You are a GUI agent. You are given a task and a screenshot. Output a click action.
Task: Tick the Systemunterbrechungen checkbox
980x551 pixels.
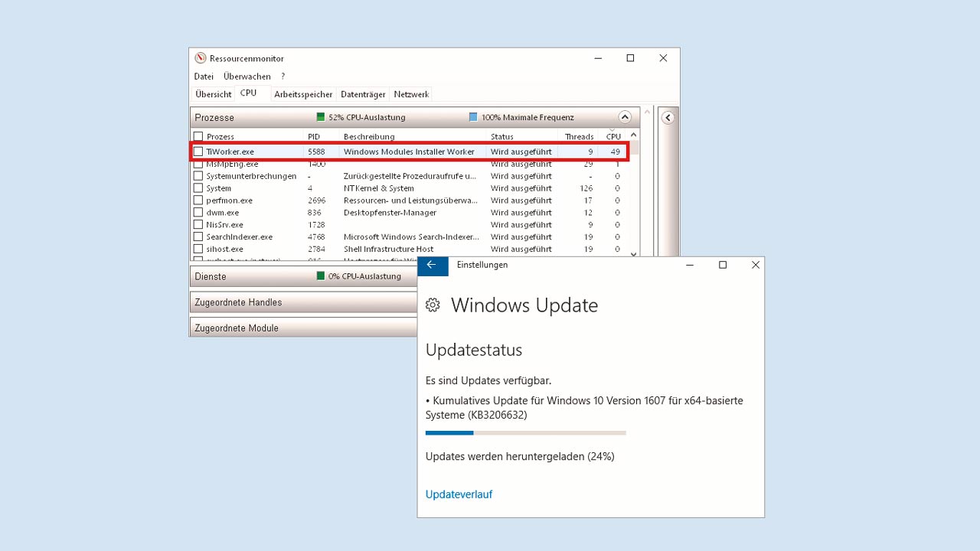point(198,176)
